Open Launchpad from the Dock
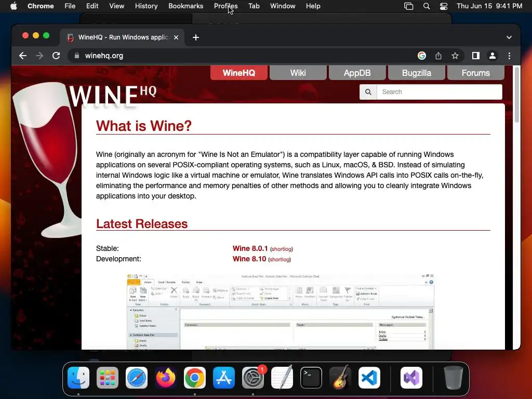This screenshot has width=532, height=399. point(108,378)
